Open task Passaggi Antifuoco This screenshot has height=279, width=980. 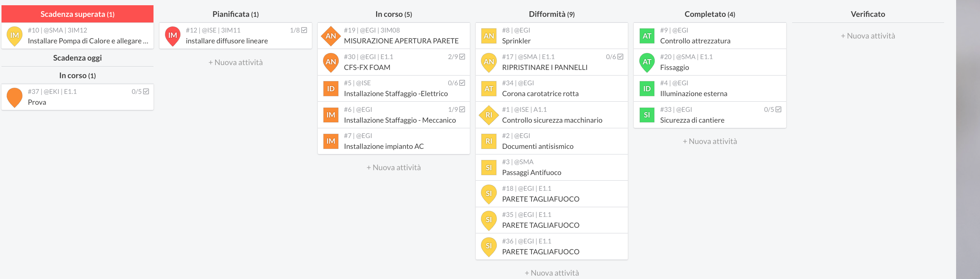[552, 167]
